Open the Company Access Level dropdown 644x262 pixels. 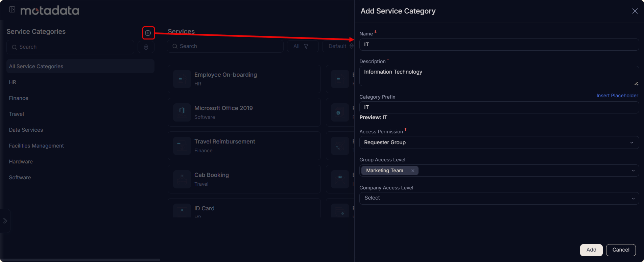tap(499, 198)
